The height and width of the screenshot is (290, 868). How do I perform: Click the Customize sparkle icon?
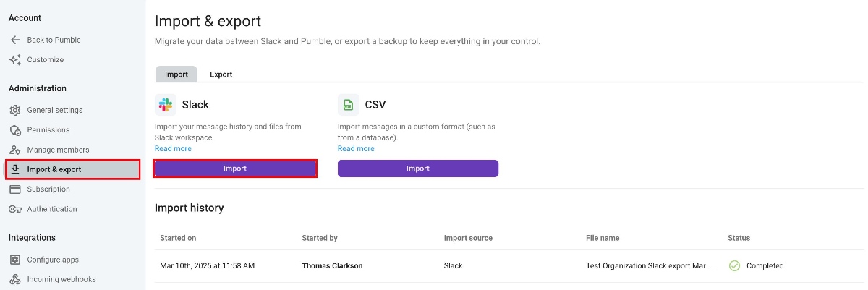point(15,59)
